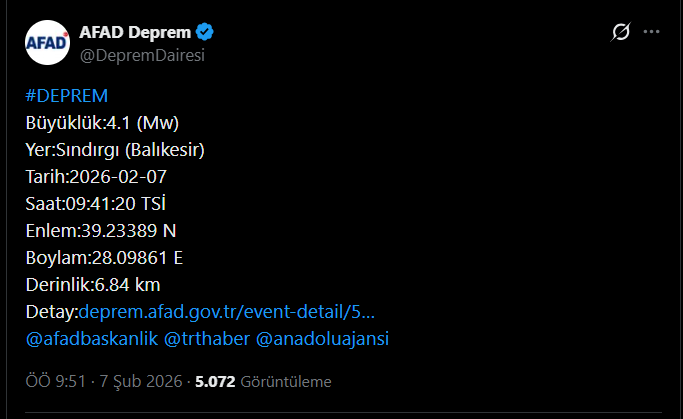683x419 pixels.
Task: Click the 5.072 Görüntüleme view count
Action: point(263,381)
